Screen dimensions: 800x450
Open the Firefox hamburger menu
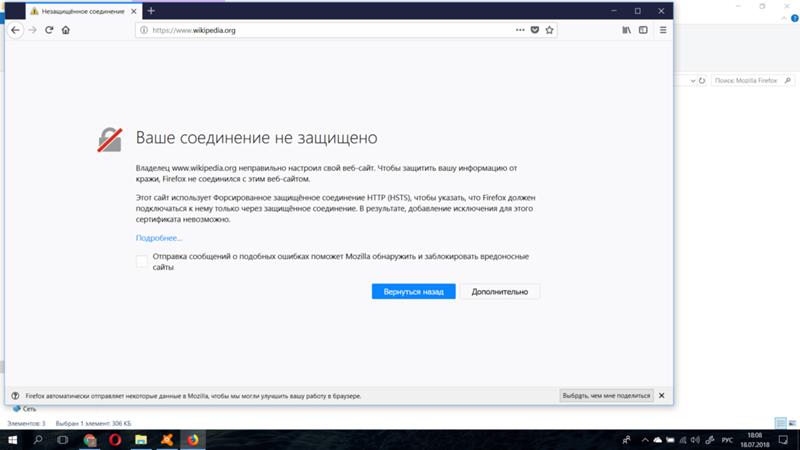click(663, 30)
